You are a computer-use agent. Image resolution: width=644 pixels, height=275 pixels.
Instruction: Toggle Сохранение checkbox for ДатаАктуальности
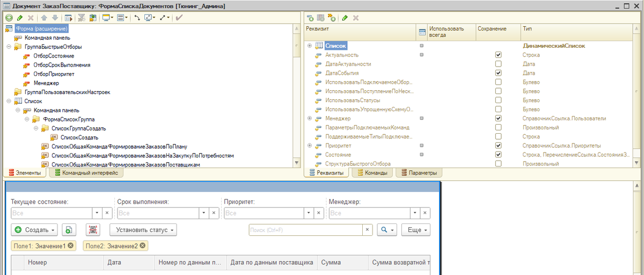click(x=499, y=64)
